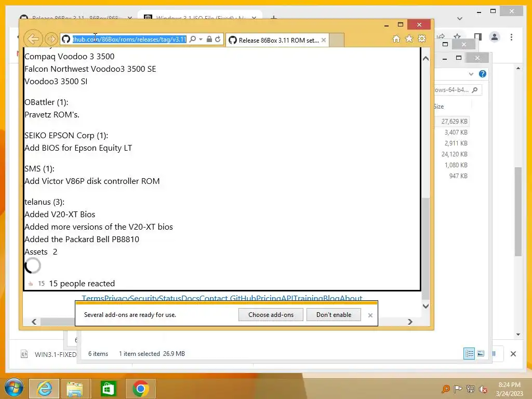Click WIN3.1-FIXED download item in Chrome
Viewport: 532px width, 399px height.
click(47, 354)
